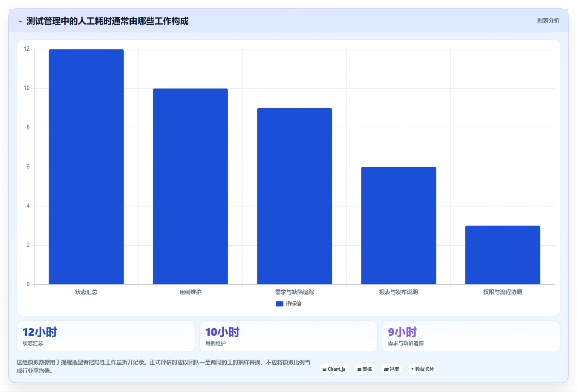The height and width of the screenshot is (392, 577).
Task: Click the 图表分析 label in header
Action: coord(548,20)
